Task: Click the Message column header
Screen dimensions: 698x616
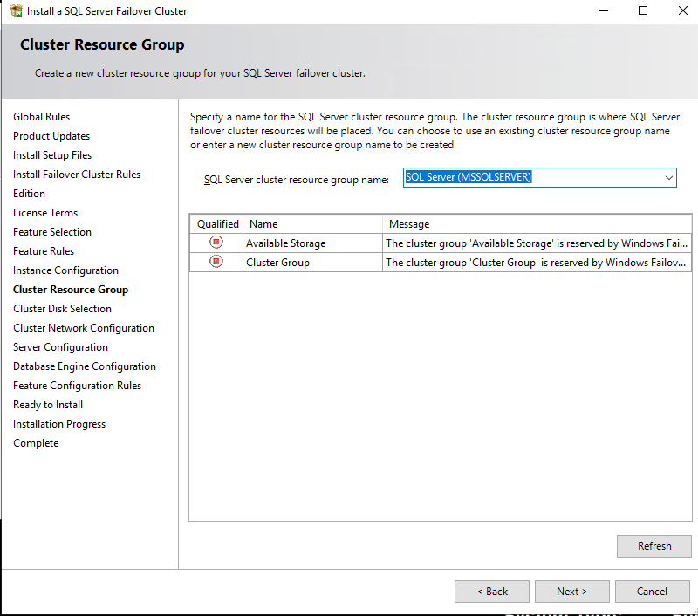Action: click(537, 224)
